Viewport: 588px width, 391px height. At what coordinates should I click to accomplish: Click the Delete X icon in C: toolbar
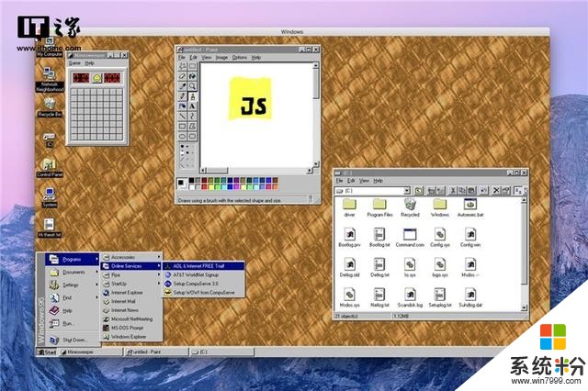click(x=496, y=191)
